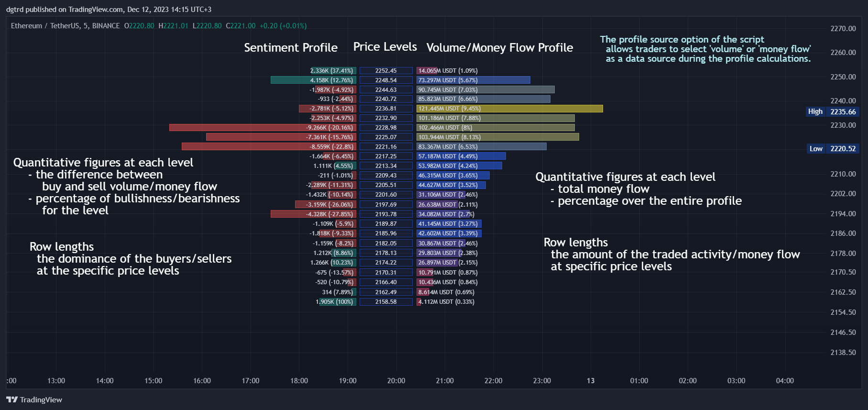Click the 2250.00 price axis label
Viewport: 868px width, 410px height.
[x=843, y=77]
